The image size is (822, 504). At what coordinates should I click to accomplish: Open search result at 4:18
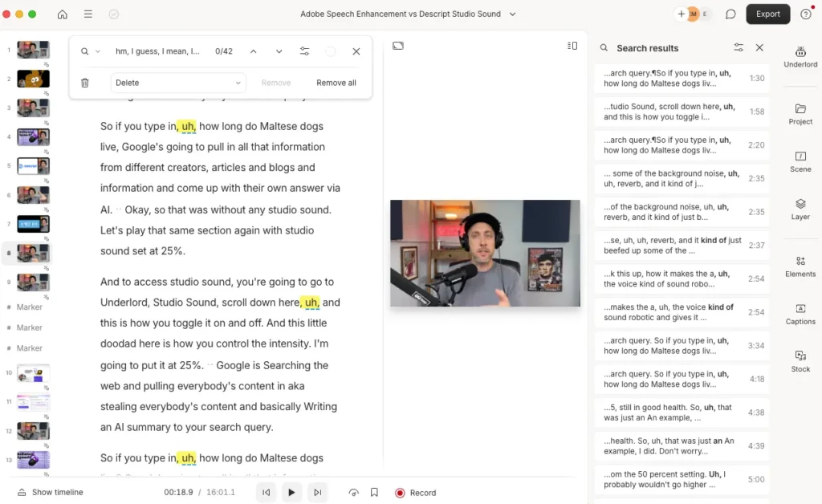pyautogui.click(x=682, y=380)
